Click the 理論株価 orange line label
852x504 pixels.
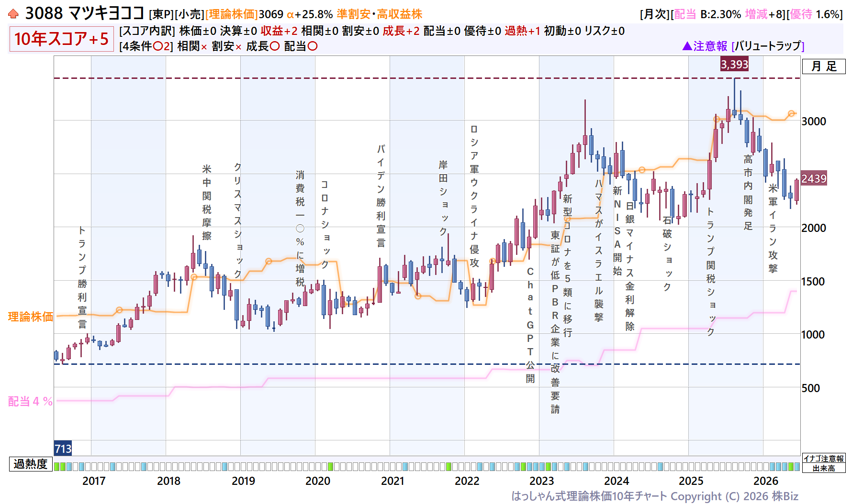coord(31,317)
